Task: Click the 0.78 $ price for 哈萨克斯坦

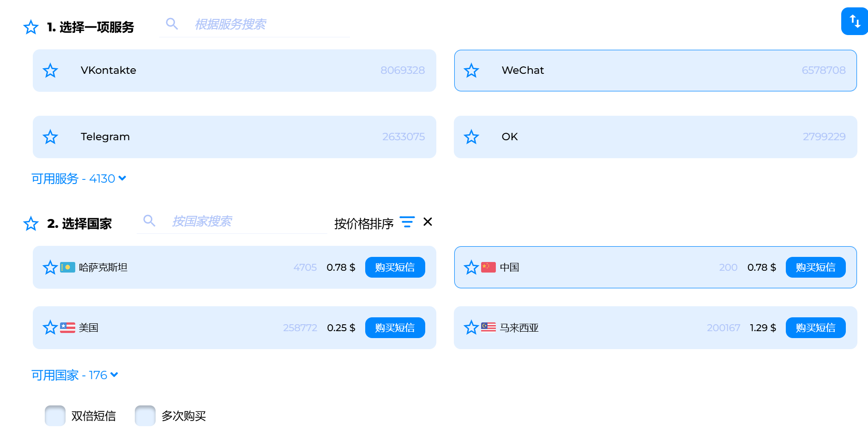Action: (x=341, y=268)
